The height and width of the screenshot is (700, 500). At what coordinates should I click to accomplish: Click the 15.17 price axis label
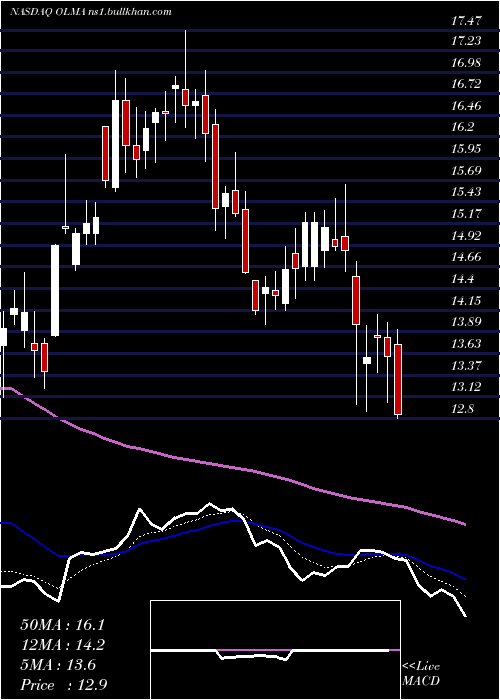tap(467, 213)
